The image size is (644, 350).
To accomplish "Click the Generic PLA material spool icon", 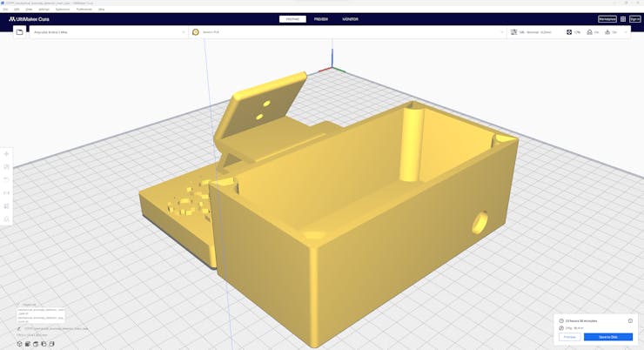I will (196, 32).
